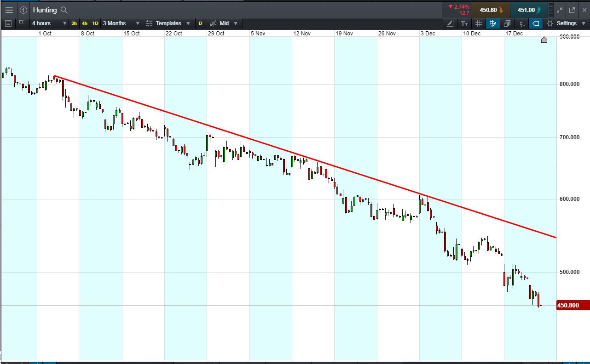Image resolution: width=590 pixels, height=364 pixels.
Task: Select the text annotation tool
Action: point(464,23)
